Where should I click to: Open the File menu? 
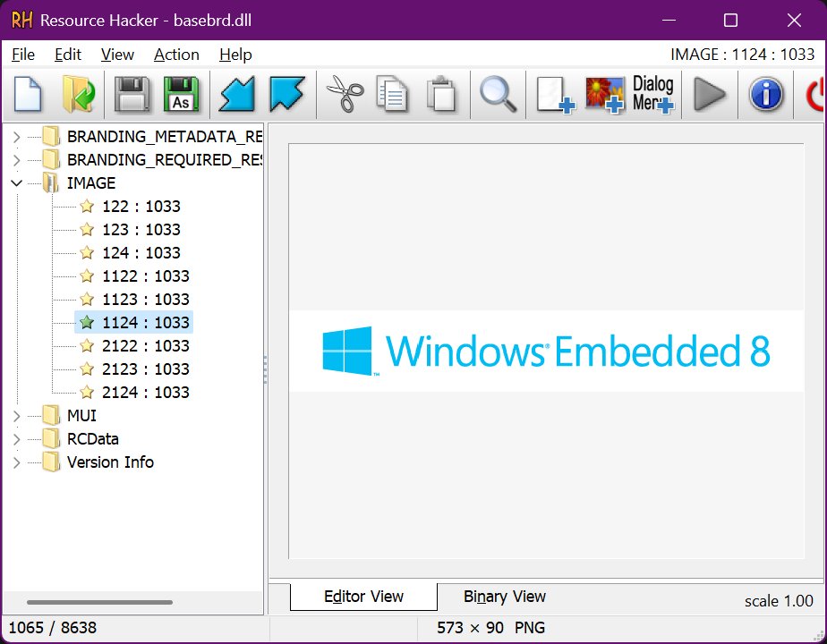23,55
